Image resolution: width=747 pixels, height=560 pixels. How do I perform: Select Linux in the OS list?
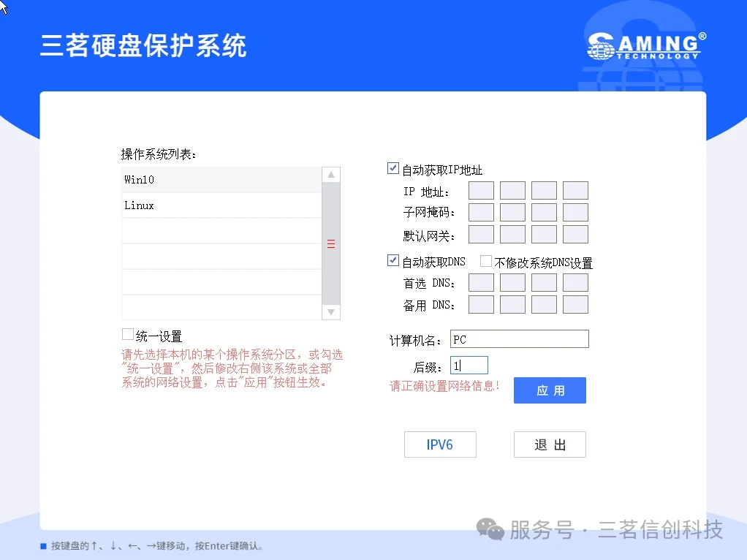pos(221,205)
